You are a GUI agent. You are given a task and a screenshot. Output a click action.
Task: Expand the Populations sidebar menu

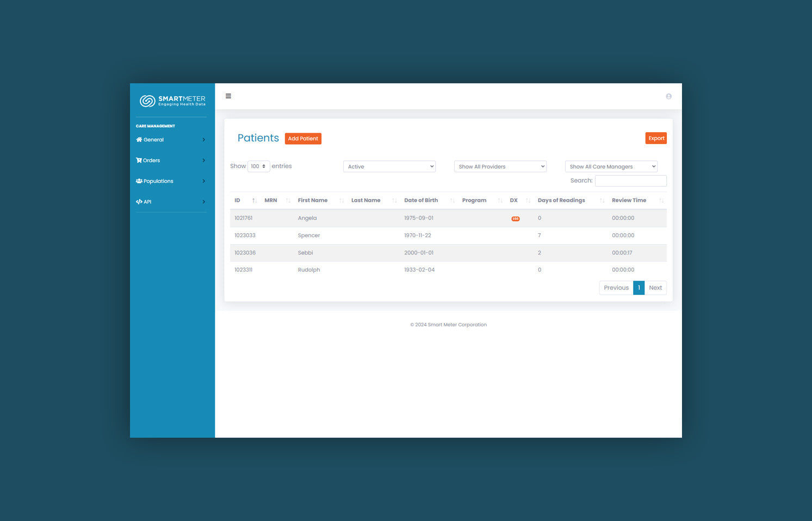click(171, 181)
